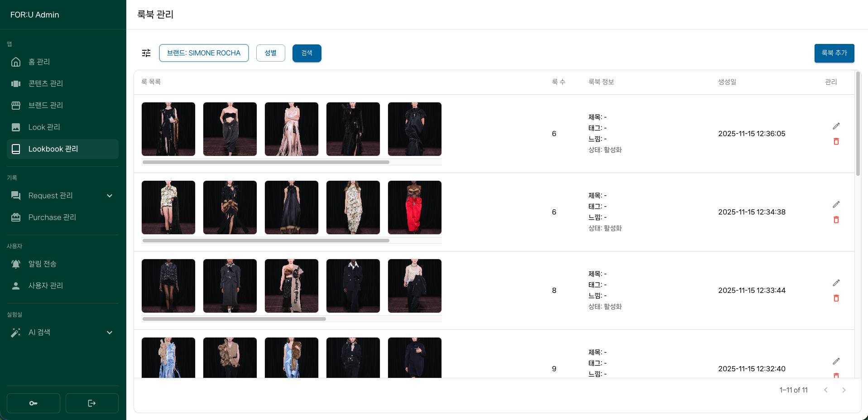Go to 브랜드 관리 in sidebar
868x420 pixels.
point(45,105)
